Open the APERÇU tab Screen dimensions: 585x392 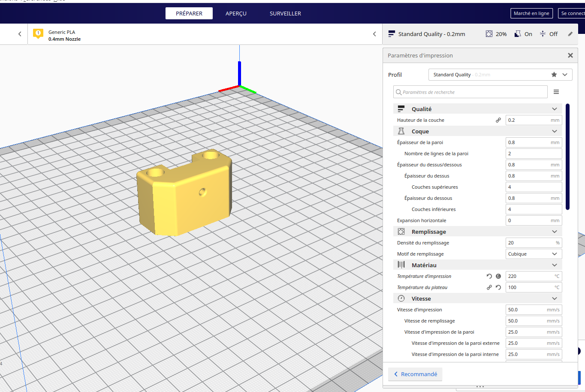point(236,13)
